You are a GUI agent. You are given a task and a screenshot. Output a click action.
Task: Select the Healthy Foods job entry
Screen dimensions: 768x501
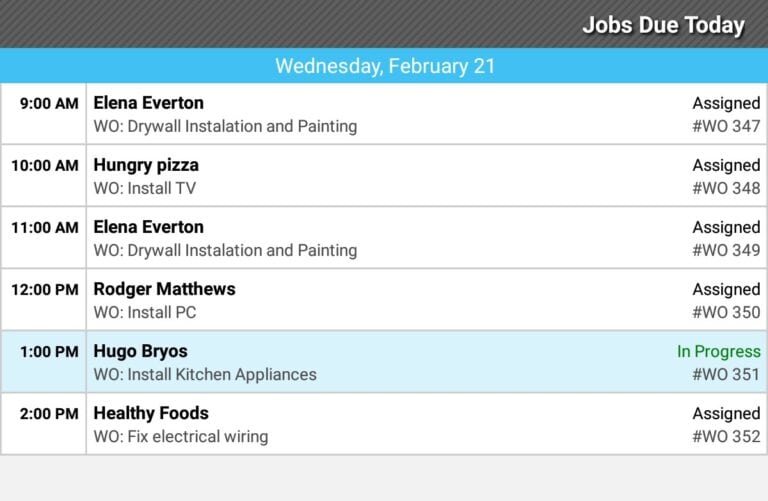click(x=150, y=413)
